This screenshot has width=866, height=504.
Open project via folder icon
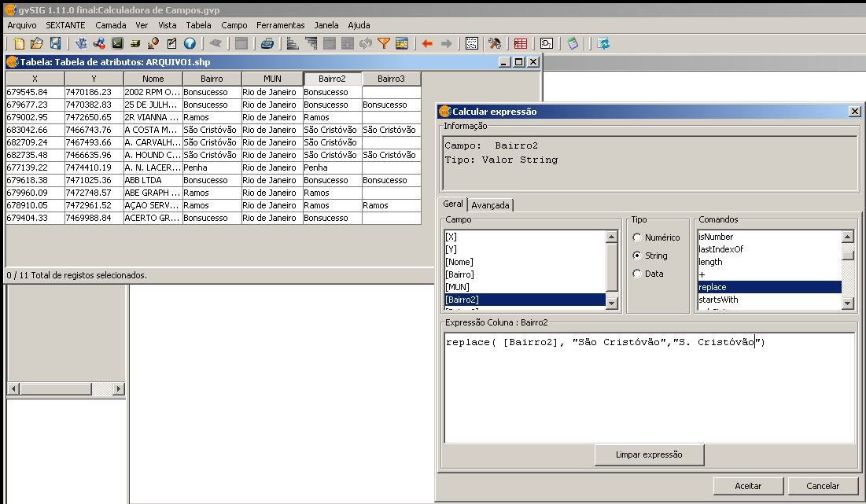coord(37,43)
